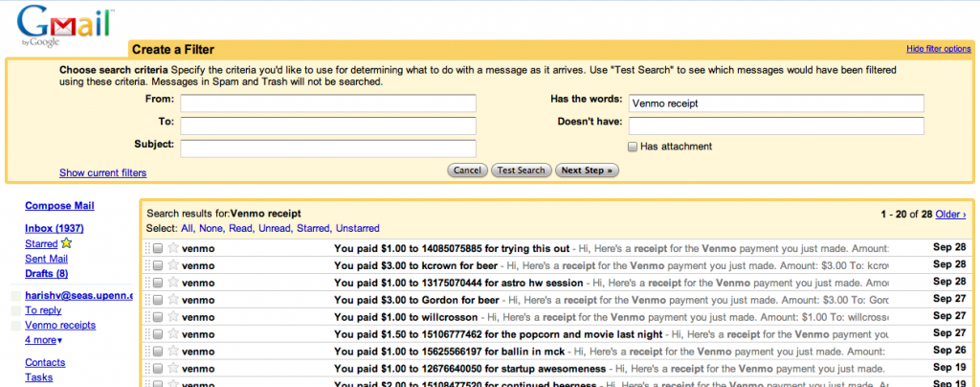This screenshot has height=387, width=980.
Task: Hide filter options
Action: [939, 49]
